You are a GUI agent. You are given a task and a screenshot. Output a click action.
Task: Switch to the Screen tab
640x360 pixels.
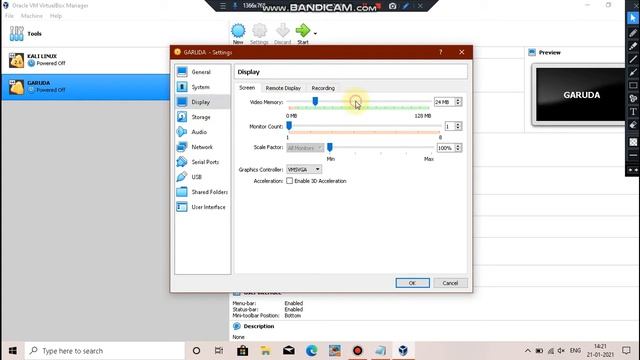pyautogui.click(x=247, y=88)
